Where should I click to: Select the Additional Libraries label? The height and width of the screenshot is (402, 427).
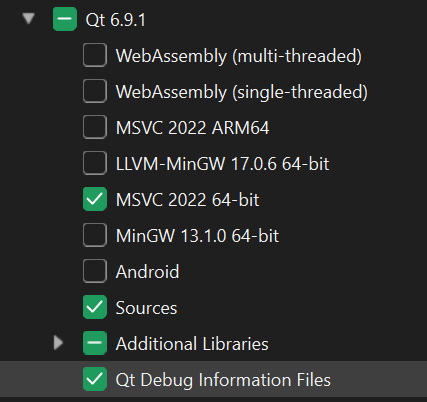(x=192, y=344)
